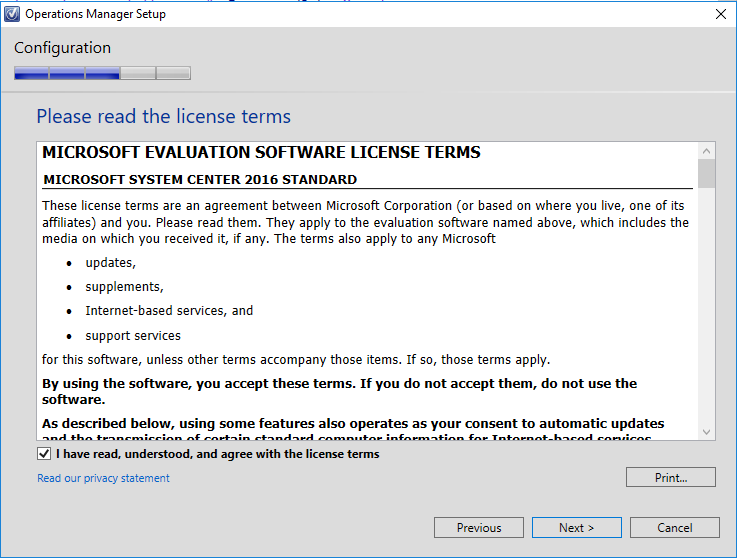Screen dimensions: 737x558
Task: Cancel the setup wizard
Action: click(x=674, y=527)
